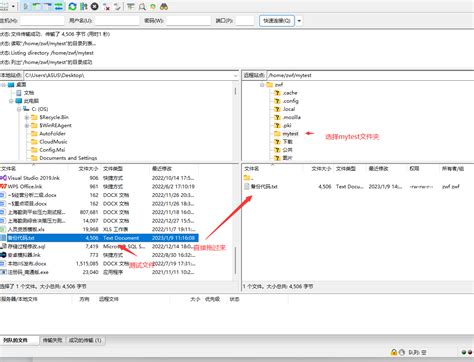Viewport: 474px width, 362px height.
Task: Select the .config remote folder
Action: (x=290, y=101)
